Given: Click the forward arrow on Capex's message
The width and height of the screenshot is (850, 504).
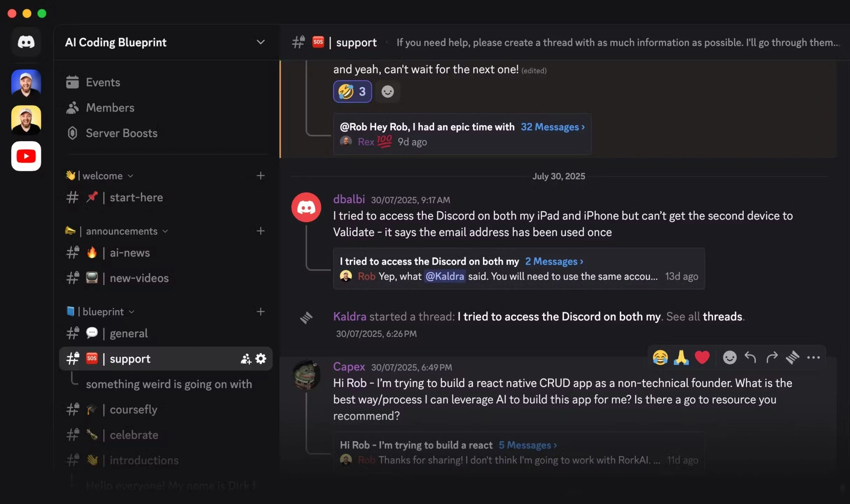Looking at the screenshot, I should click(x=772, y=358).
